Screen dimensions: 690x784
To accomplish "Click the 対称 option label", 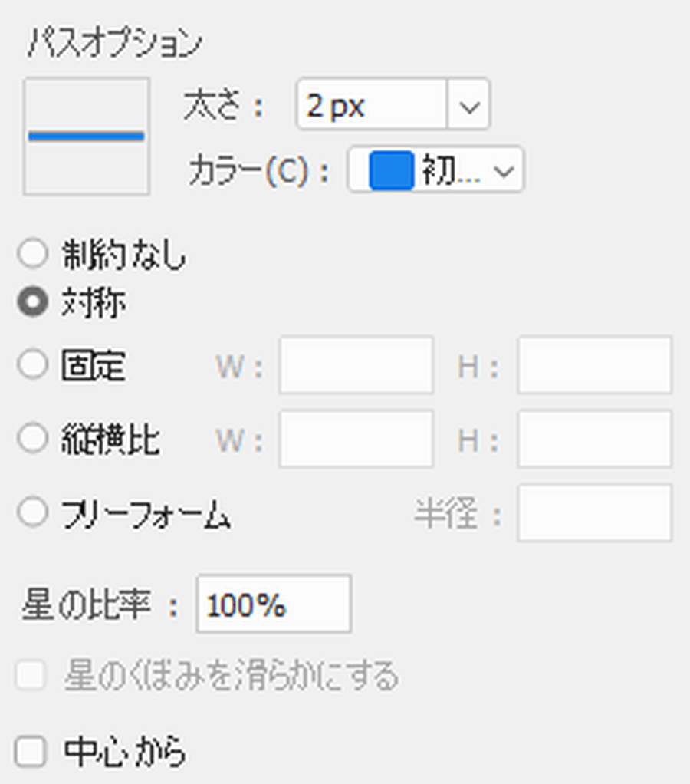I will click(94, 302).
